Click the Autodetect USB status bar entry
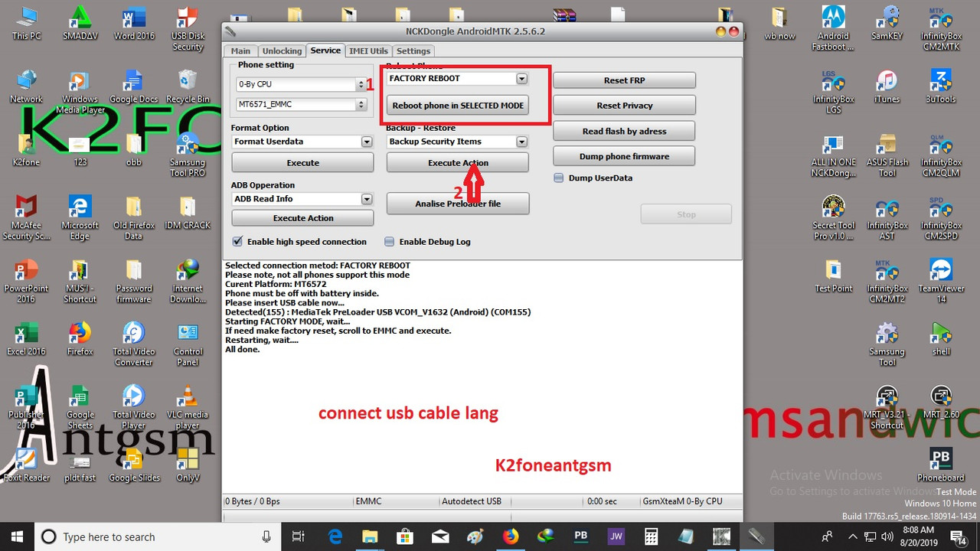Screen dimensions: 980x551 pos(472,501)
